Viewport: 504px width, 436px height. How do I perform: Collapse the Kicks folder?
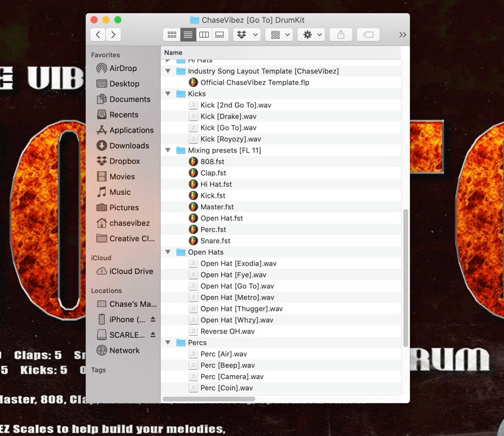pos(168,94)
